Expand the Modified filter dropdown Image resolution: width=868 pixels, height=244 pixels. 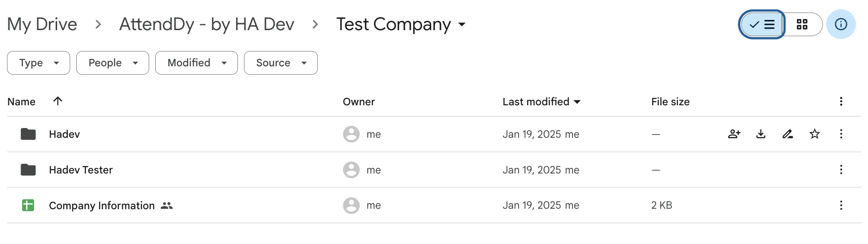tap(197, 63)
